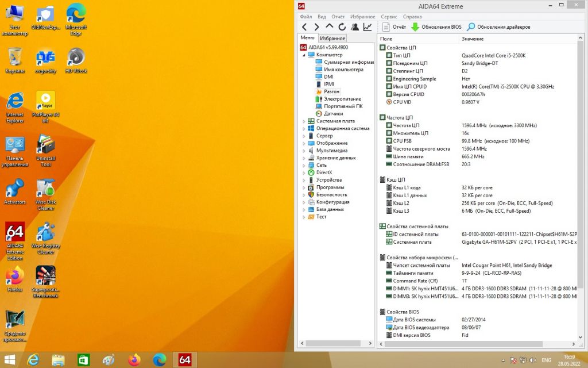The width and height of the screenshot is (588, 368).
Task: Expand the Отображение tree node
Action: click(304, 143)
